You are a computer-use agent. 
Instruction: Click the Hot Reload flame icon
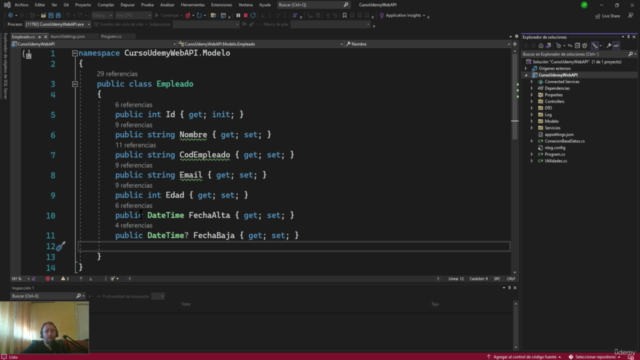[x=188, y=16]
